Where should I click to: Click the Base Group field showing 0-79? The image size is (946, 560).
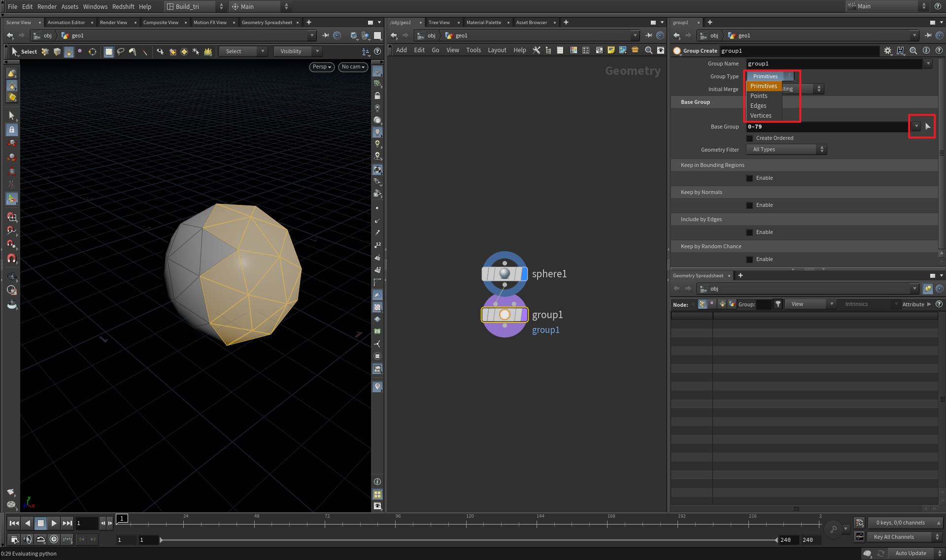[x=828, y=127]
